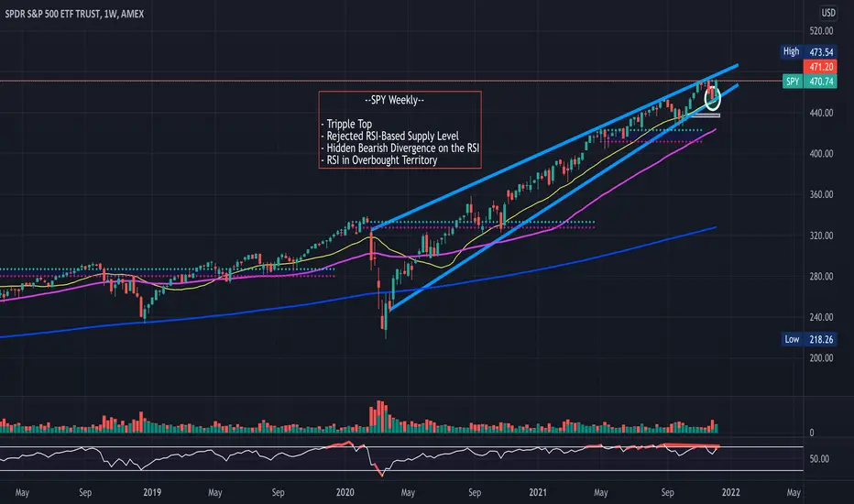Screen dimensions: 854x504
Task: Click the RSI in Overbought Territory line
Action: click(379, 159)
